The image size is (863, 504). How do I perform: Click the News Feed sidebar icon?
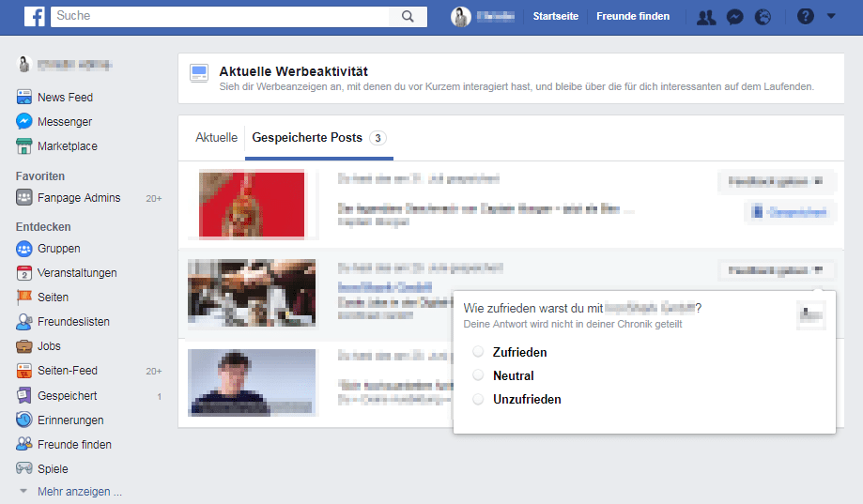tap(23, 98)
